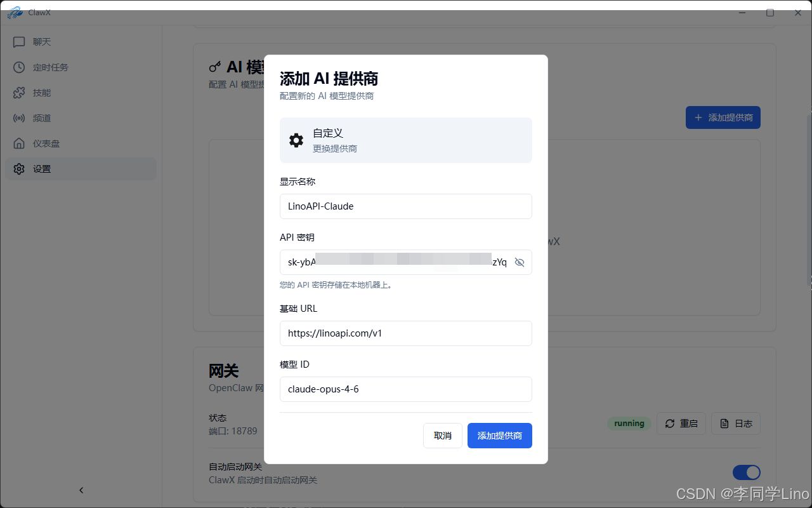Click the 设置 settings gear icon

point(19,168)
